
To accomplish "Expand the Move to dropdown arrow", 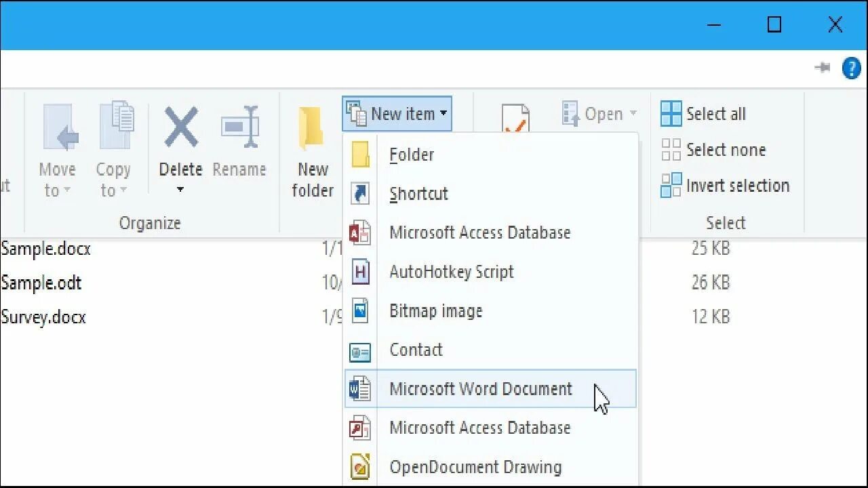I will (x=67, y=191).
